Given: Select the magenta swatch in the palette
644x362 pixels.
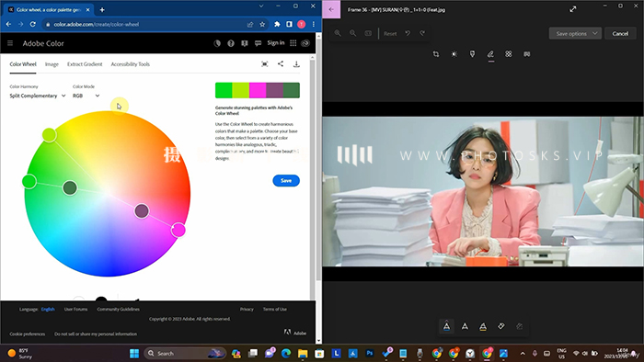Looking at the screenshot, I should 258,90.
